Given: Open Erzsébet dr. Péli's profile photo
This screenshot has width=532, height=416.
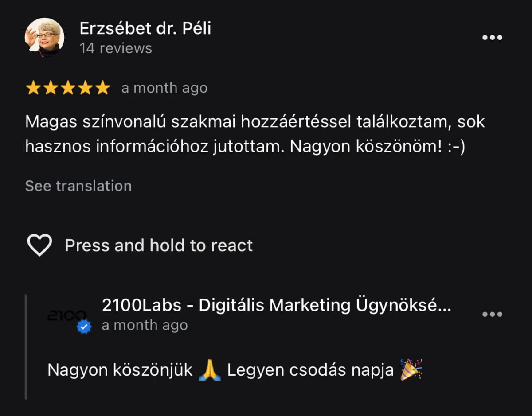Looking at the screenshot, I should (44, 38).
